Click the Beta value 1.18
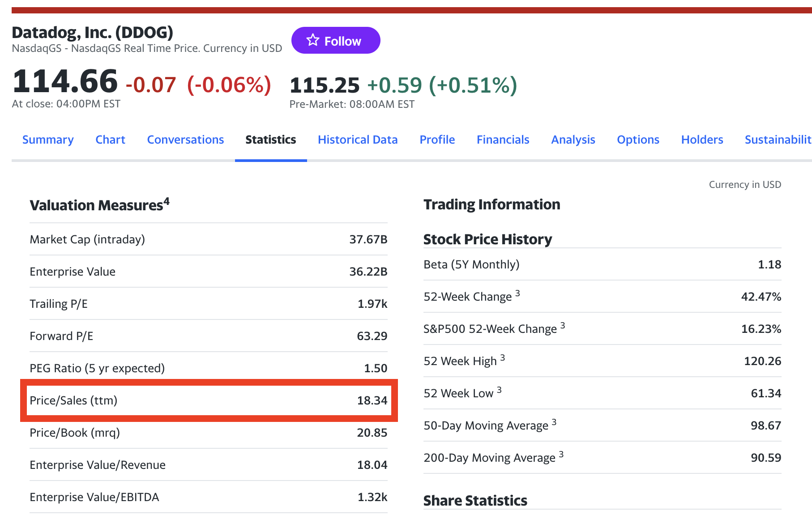The width and height of the screenshot is (812, 519). click(x=769, y=264)
